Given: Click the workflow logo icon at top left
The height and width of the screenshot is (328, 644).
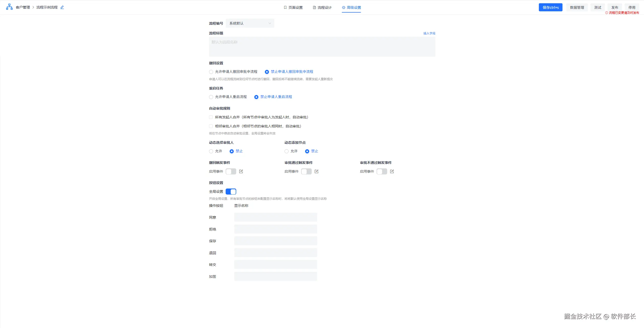Looking at the screenshot, I should (9, 7).
